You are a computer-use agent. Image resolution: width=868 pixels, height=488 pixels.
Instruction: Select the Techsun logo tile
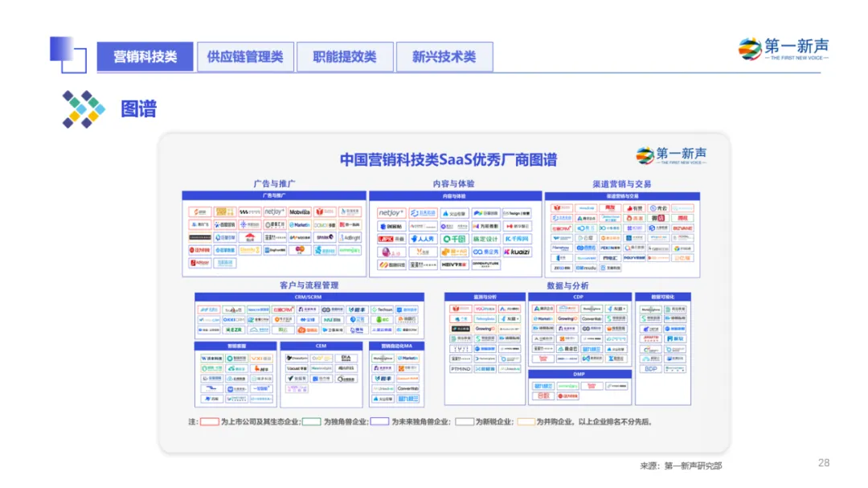(x=382, y=310)
